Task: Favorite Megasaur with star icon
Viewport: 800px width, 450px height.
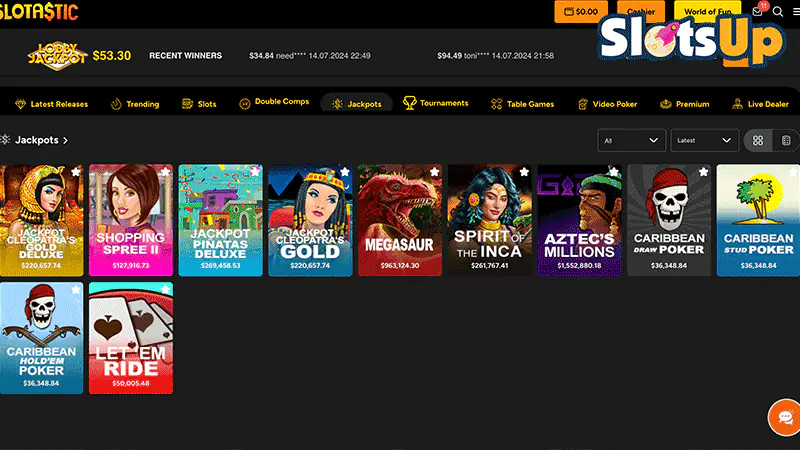Action: (435, 172)
